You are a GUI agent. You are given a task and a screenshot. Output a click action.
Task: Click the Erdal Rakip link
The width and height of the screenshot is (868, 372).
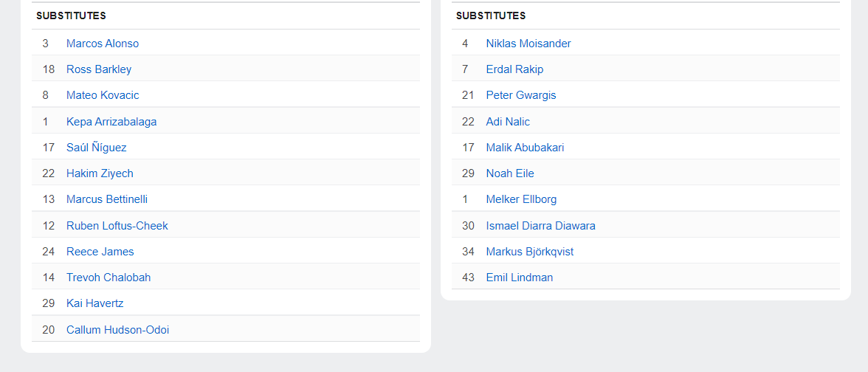point(514,69)
